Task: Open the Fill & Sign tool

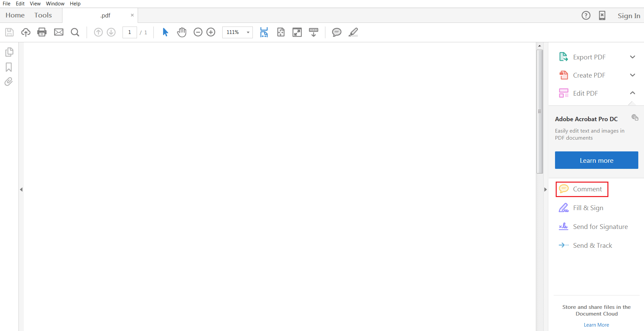Action: click(x=588, y=208)
